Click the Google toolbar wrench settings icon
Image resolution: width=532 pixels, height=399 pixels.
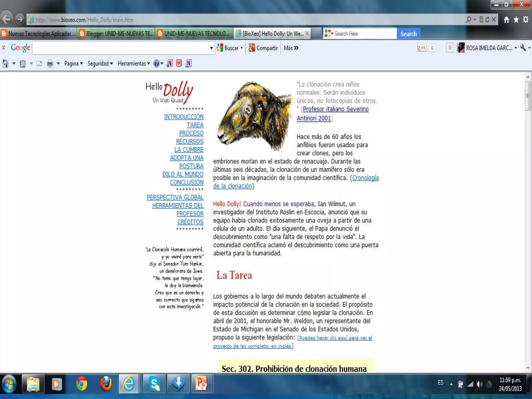[x=523, y=48]
